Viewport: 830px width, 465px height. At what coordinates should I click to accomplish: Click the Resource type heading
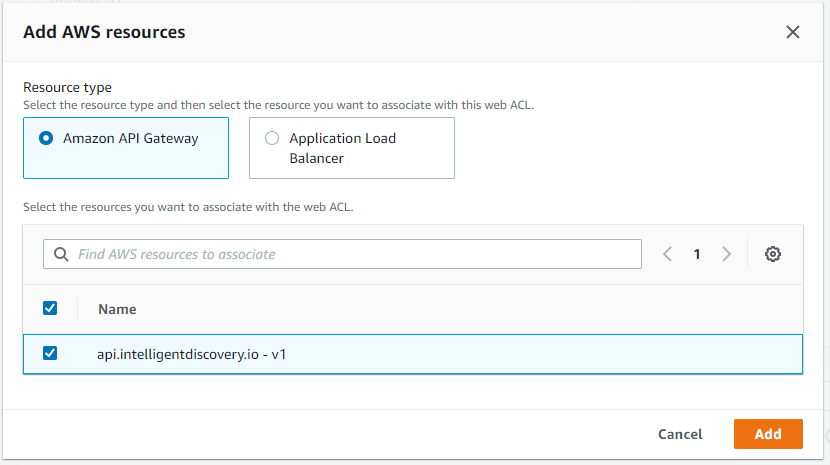point(67,87)
